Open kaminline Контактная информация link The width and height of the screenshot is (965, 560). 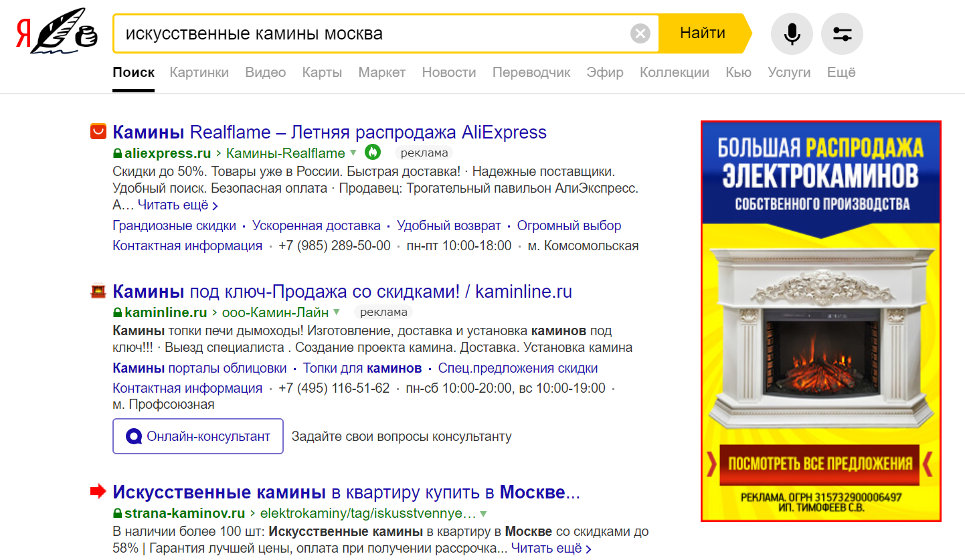click(187, 388)
